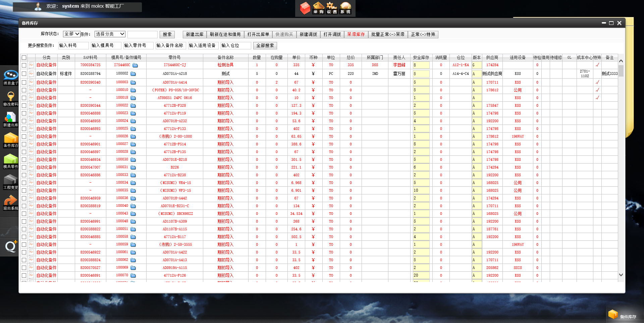Open the 设置 gear icon at top
This screenshot has height=323, width=644.
332,8
